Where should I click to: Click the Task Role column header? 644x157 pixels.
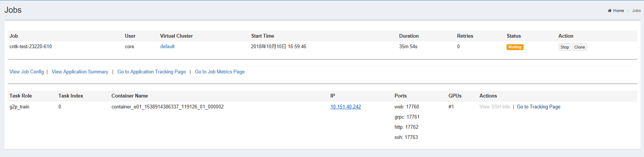(x=21, y=96)
